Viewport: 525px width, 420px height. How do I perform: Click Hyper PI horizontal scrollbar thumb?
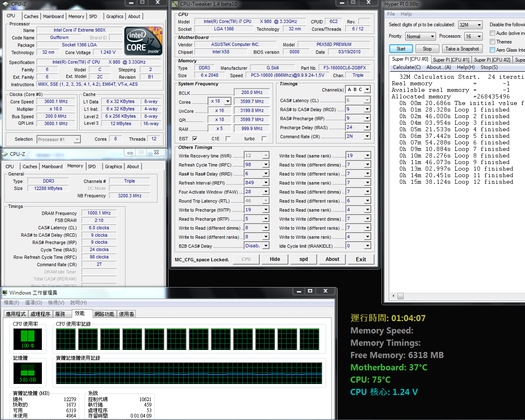pyautogui.click(x=400, y=296)
